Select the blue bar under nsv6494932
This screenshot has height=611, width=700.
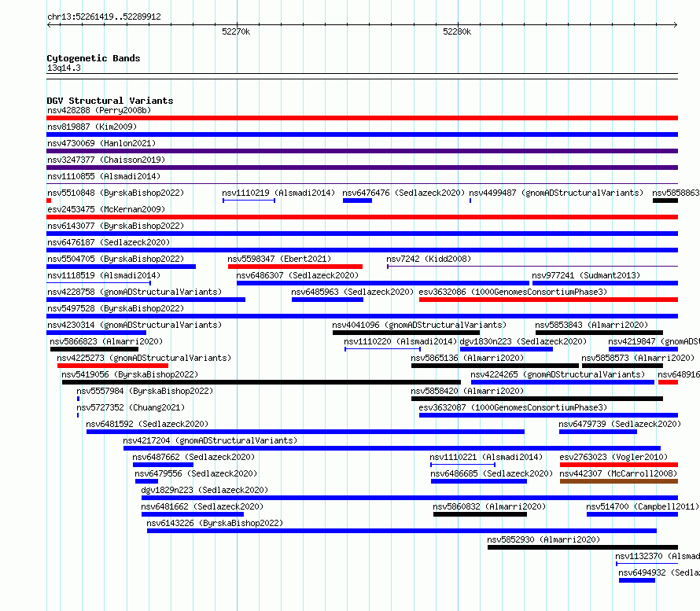point(637,580)
